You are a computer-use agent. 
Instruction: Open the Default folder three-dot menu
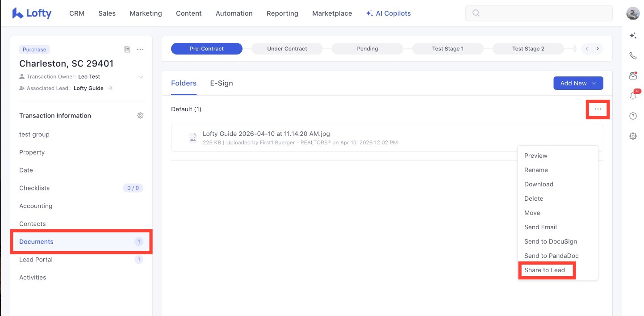pos(598,110)
